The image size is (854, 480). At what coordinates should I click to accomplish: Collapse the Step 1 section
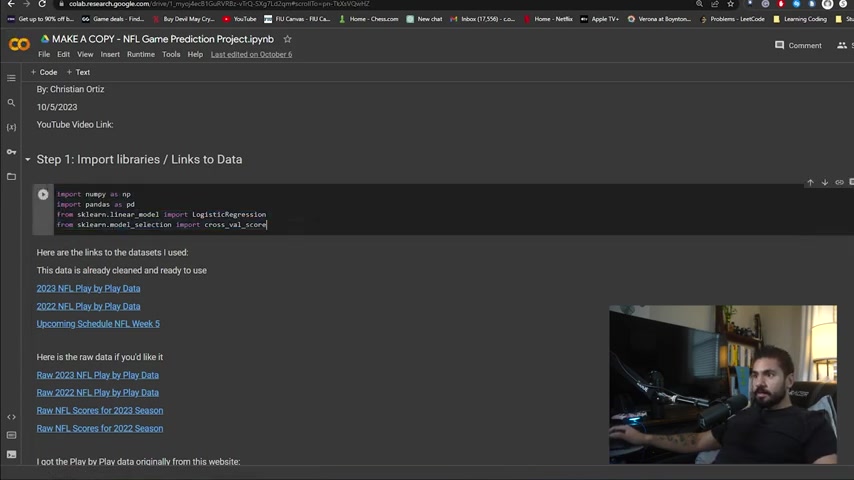[x=28, y=160]
